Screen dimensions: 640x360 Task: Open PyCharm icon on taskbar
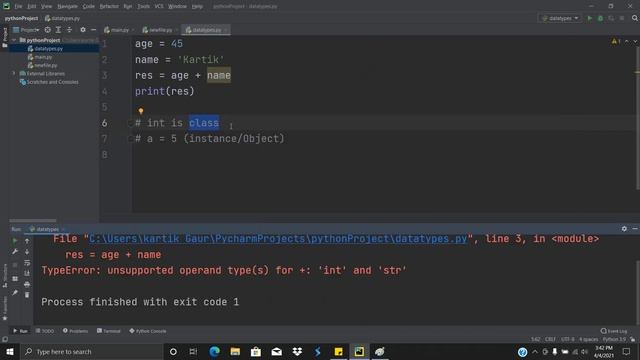pyautogui.click(x=359, y=351)
